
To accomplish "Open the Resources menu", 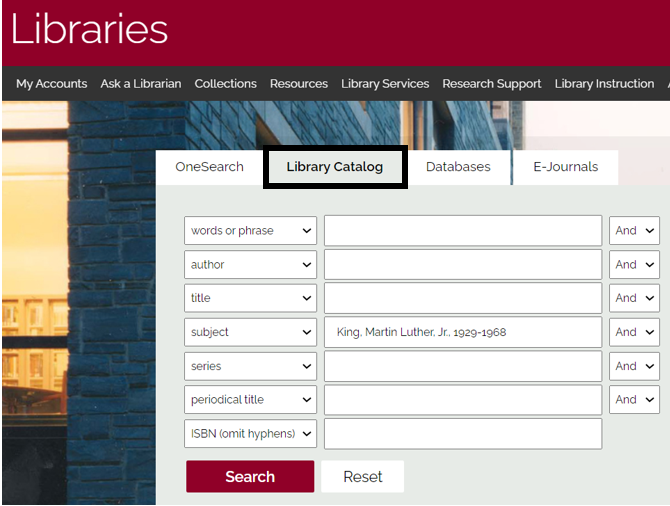I will (299, 84).
